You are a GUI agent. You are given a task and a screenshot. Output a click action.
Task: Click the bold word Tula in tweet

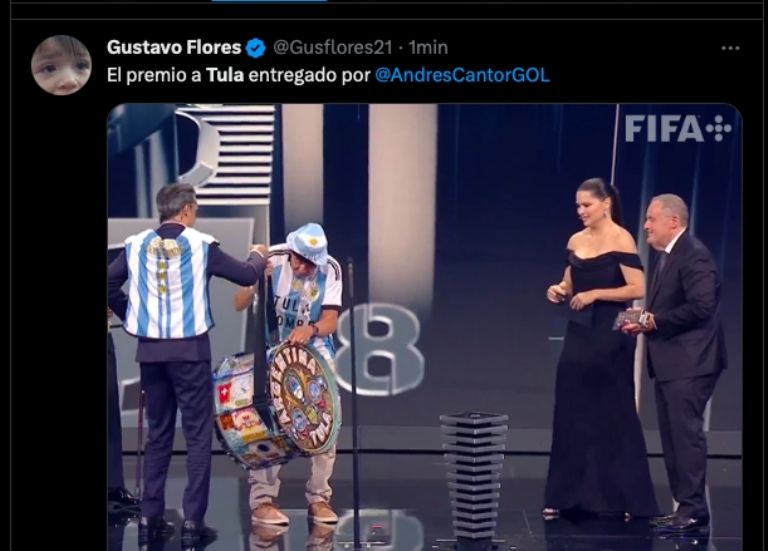[x=225, y=75]
